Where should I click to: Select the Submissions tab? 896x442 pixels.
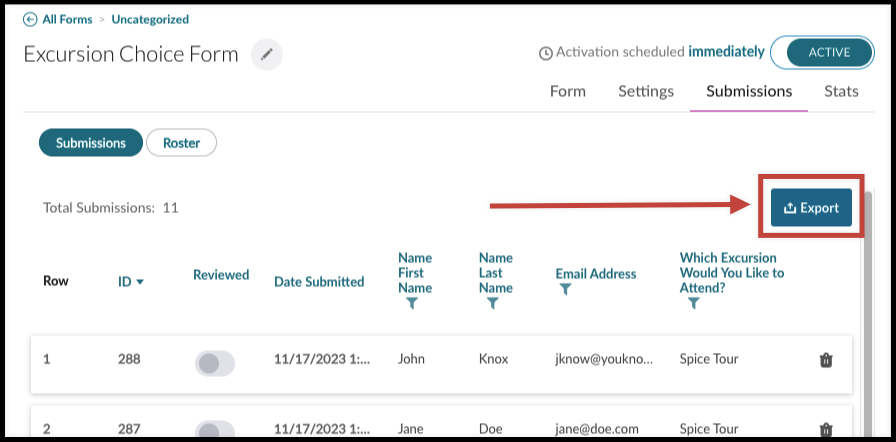tap(749, 91)
